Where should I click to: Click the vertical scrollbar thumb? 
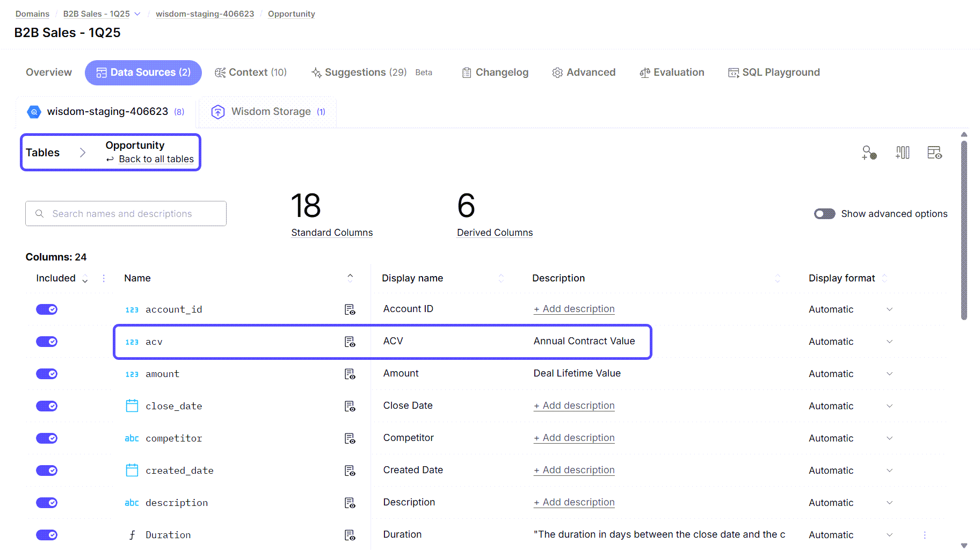pos(964,230)
